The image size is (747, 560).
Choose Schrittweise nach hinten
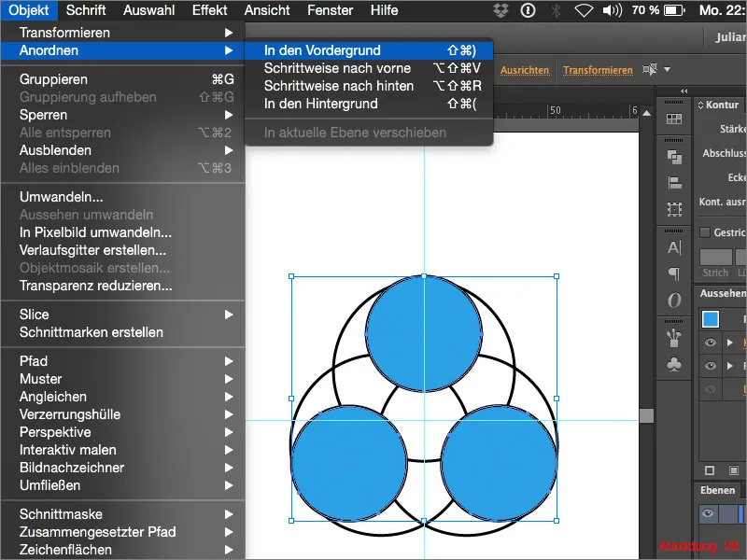pyautogui.click(x=369, y=86)
